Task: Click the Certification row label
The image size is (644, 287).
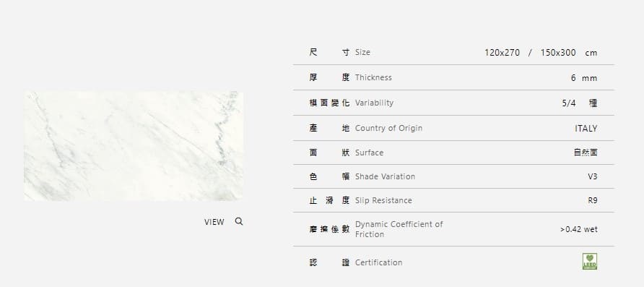Action: point(379,262)
